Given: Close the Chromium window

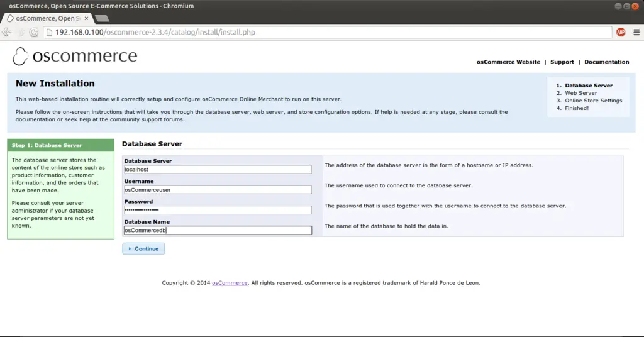Looking at the screenshot, I should tap(635, 6).
